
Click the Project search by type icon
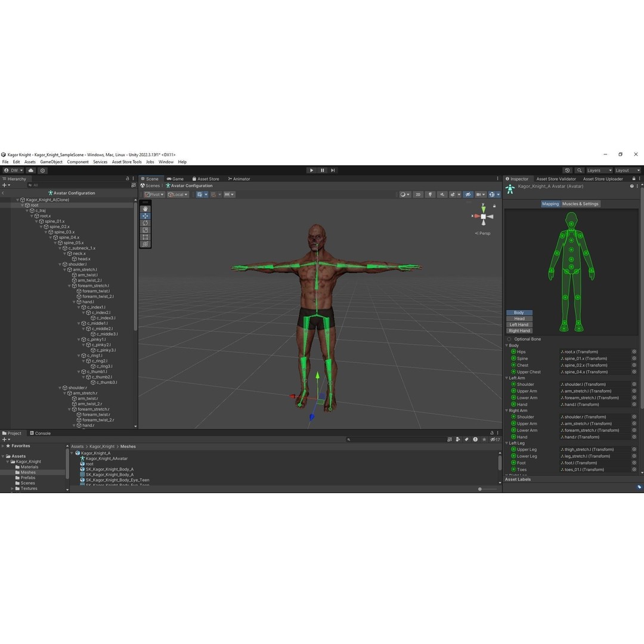pos(458,439)
